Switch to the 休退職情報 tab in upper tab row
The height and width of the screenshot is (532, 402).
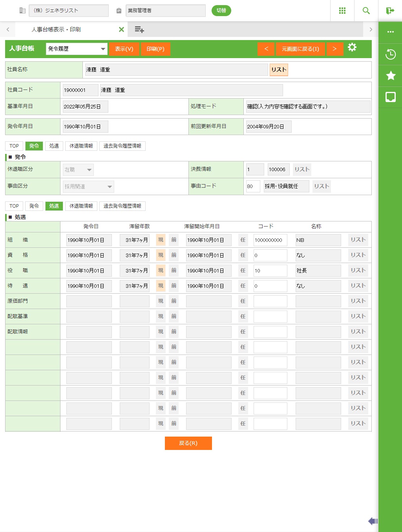pos(81,146)
